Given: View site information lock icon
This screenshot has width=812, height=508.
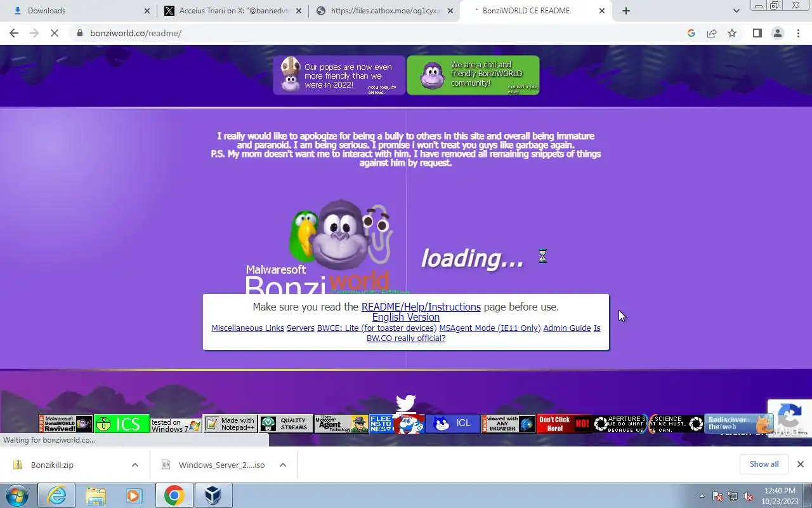Looking at the screenshot, I should [x=80, y=33].
